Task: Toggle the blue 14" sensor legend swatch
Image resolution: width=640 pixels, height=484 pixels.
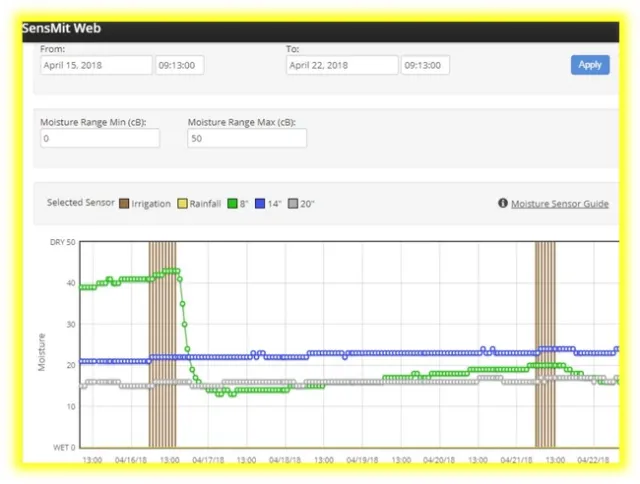Action: [x=260, y=204]
